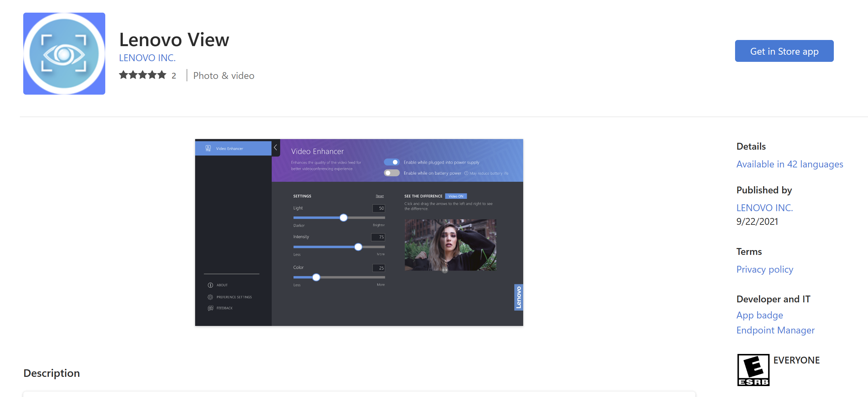This screenshot has width=868, height=397.
Task: Open Available in 42 languages link
Action: pyautogui.click(x=790, y=164)
